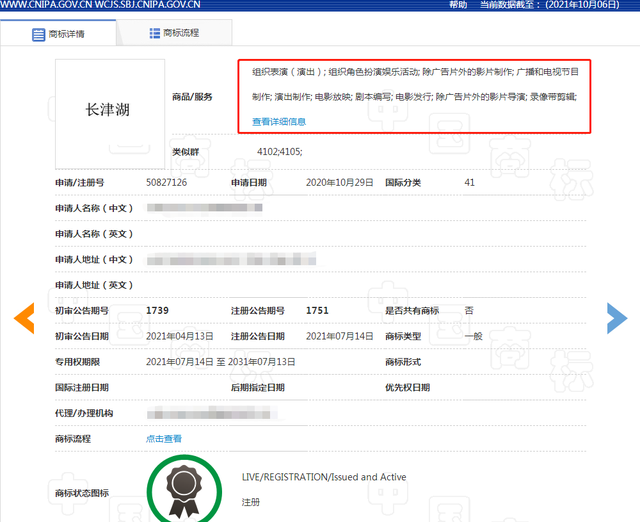Screen dimensions: 640x522
Task: Click the goods/services description text
Action: pyautogui.click(x=414, y=85)
